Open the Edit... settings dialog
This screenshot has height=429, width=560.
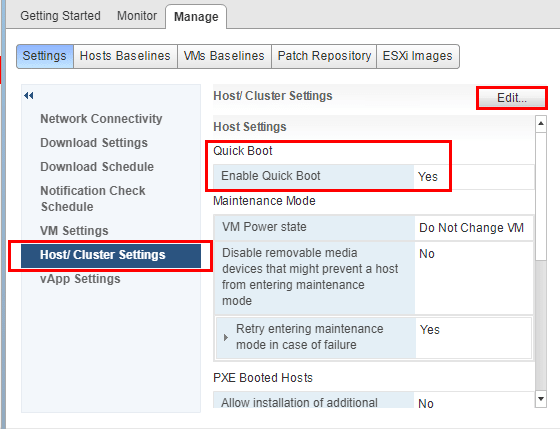click(511, 98)
